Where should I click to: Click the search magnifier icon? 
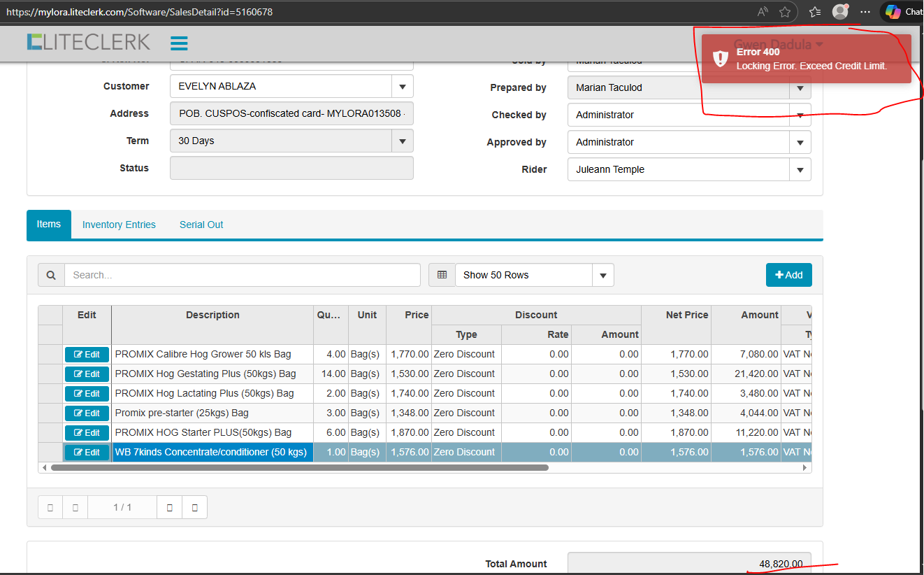[51, 275]
